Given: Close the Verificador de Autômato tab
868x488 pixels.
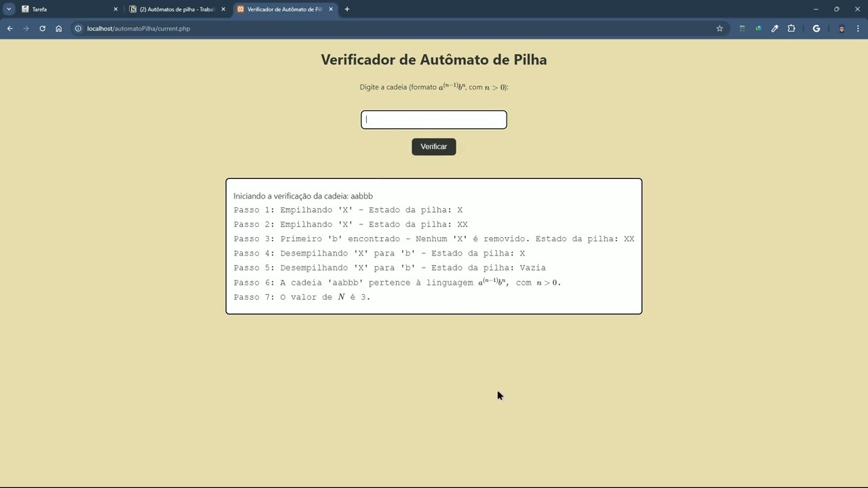Looking at the screenshot, I should (x=331, y=9).
